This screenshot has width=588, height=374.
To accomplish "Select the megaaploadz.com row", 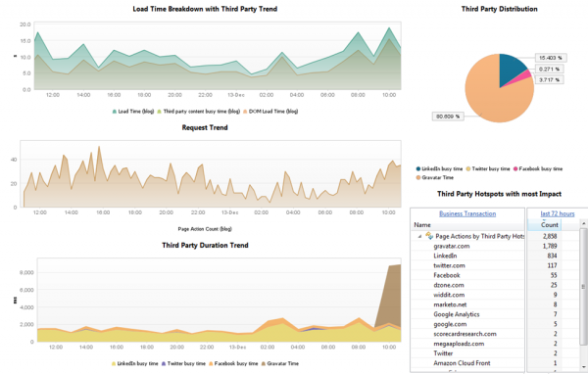I will pos(467,344).
